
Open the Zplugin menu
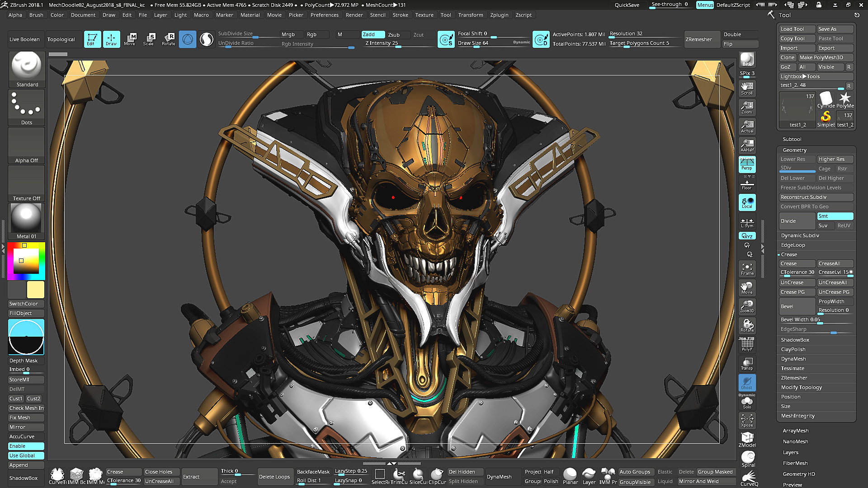point(499,15)
